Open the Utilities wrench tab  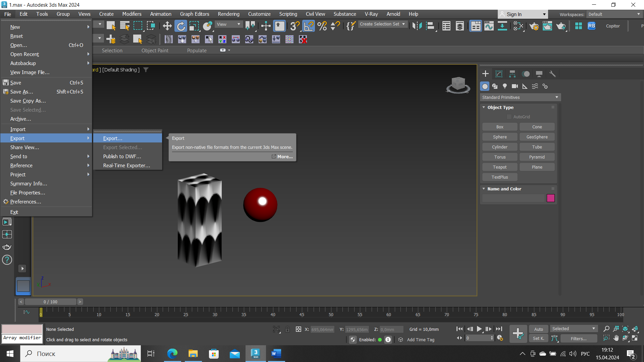552,74
